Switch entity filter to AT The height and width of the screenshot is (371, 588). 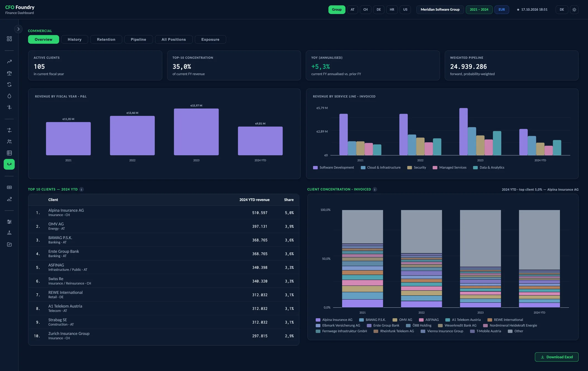click(352, 9)
